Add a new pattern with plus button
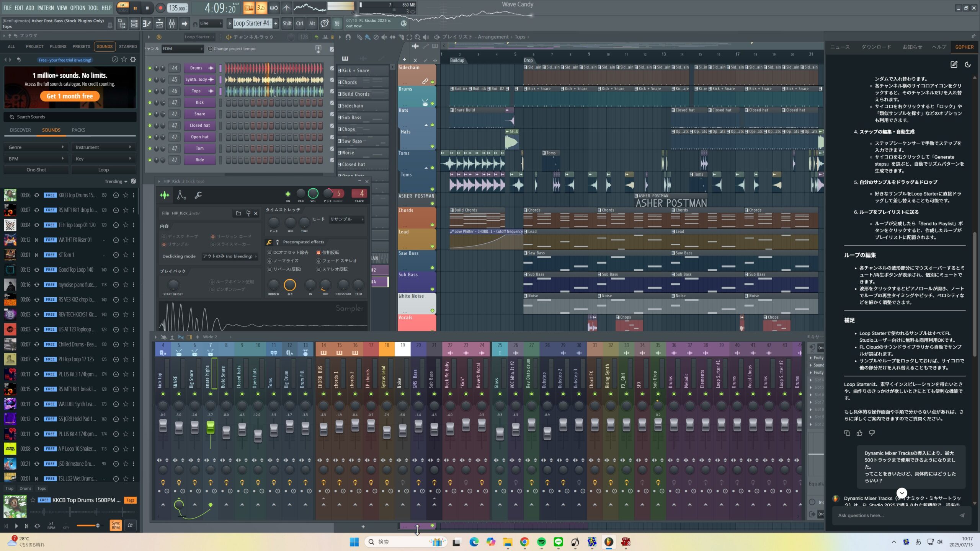The height and width of the screenshot is (551, 980). 276,23
